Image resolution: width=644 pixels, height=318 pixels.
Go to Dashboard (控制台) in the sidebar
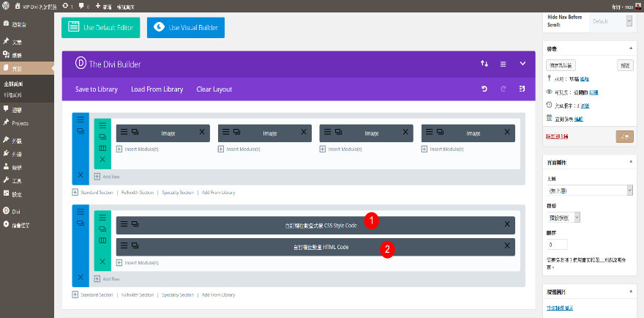click(x=20, y=24)
